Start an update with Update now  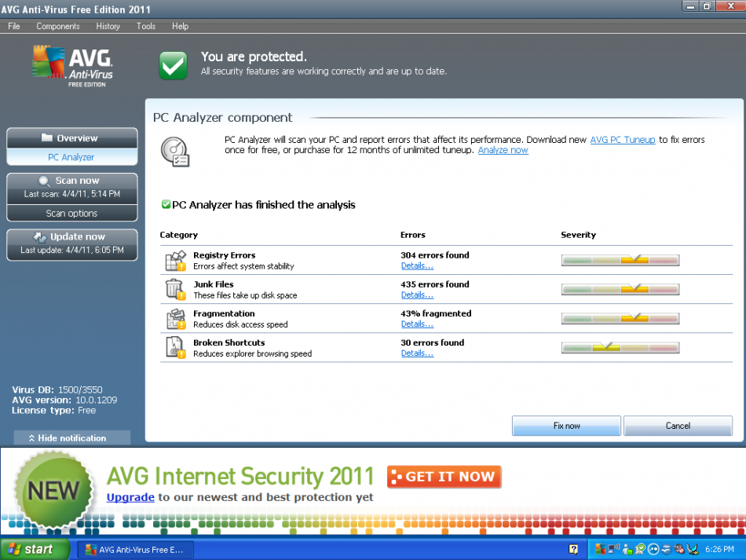[x=71, y=236]
